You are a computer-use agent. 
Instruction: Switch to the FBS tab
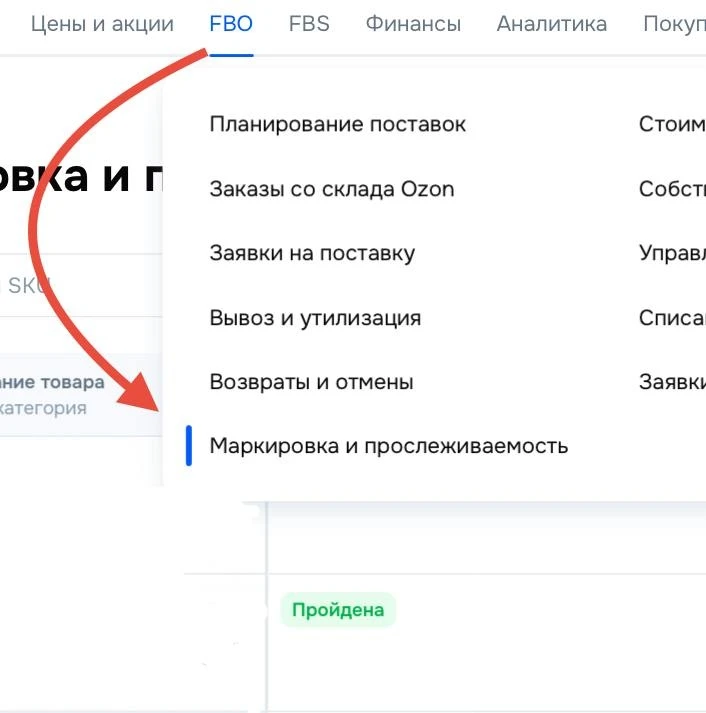click(x=309, y=24)
